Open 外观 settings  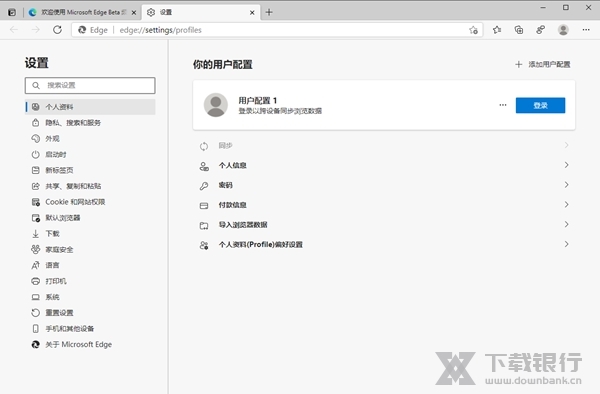[90, 138]
